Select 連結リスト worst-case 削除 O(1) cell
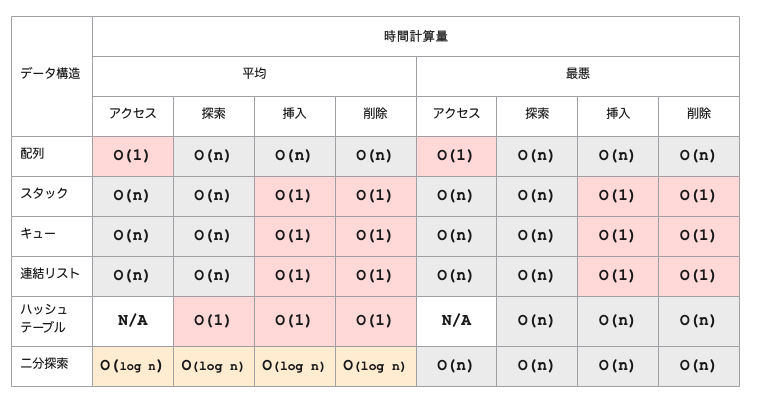 tap(698, 276)
